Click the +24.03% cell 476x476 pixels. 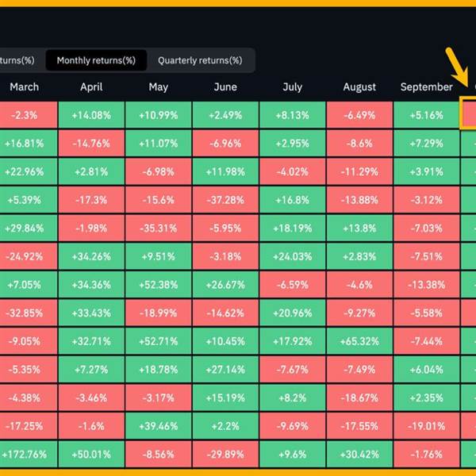pos(293,256)
